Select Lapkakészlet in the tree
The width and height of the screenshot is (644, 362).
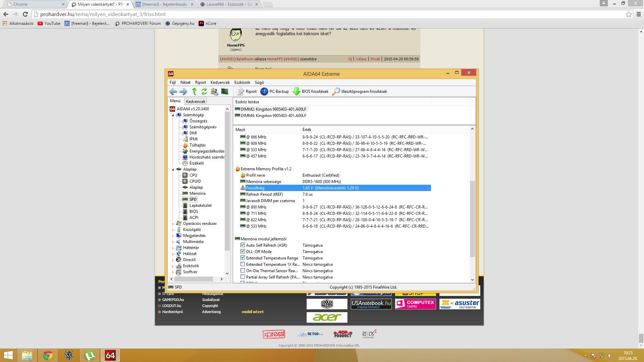click(x=200, y=205)
